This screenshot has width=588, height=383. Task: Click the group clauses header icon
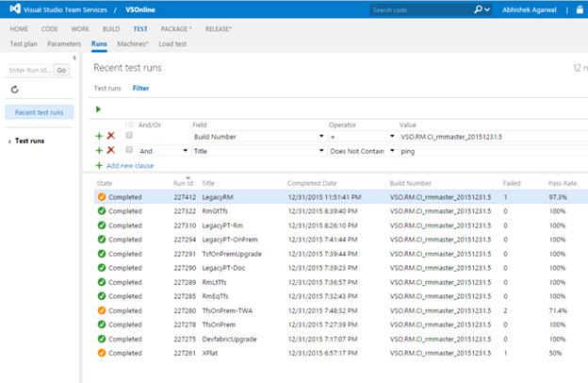[129, 125]
